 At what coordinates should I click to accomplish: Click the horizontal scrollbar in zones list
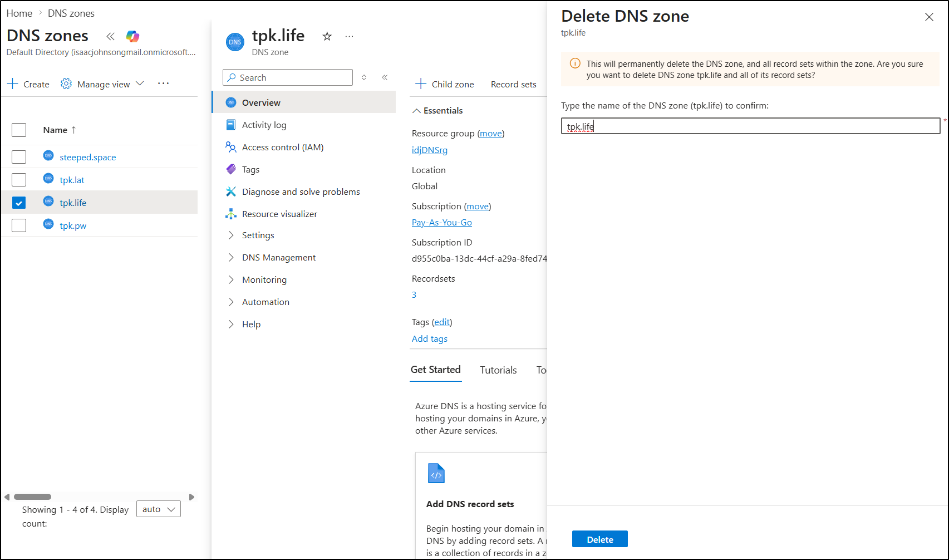pos(32,497)
